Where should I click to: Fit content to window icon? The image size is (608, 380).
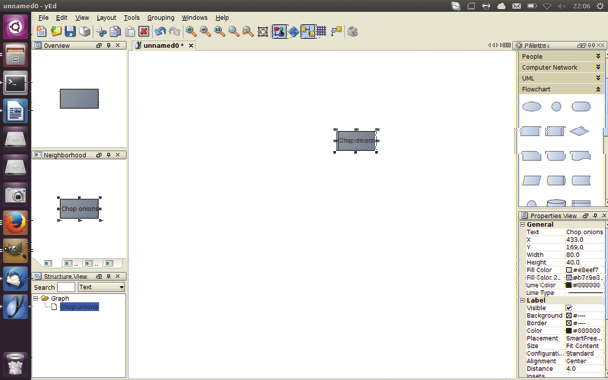[x=263, y=31]
